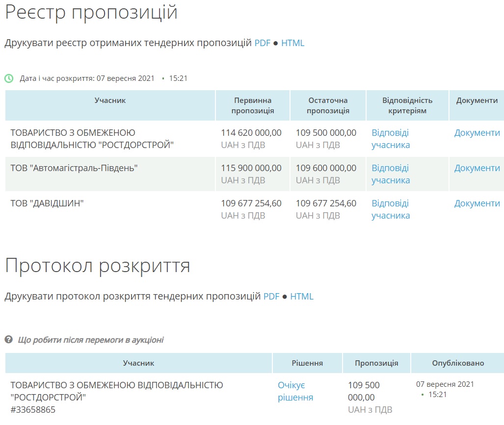Open Документи for ДАВІДШИН
This screenshot has width=504, height=425.
pos(477,203)
